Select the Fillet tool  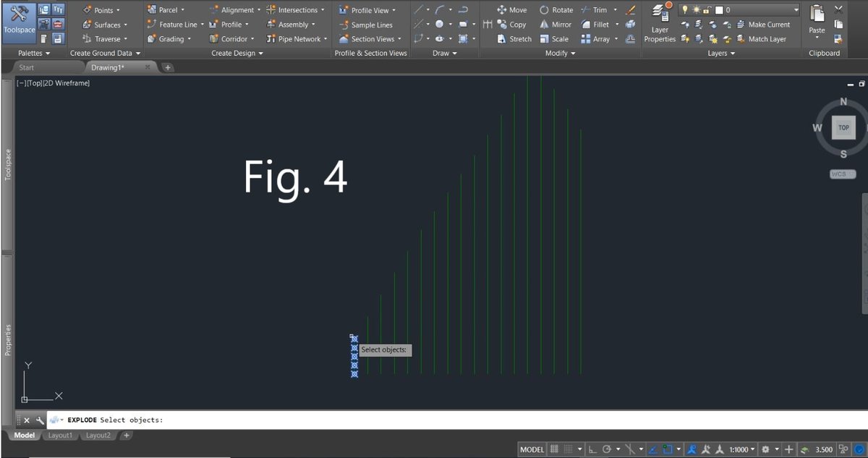pos(595,25)
